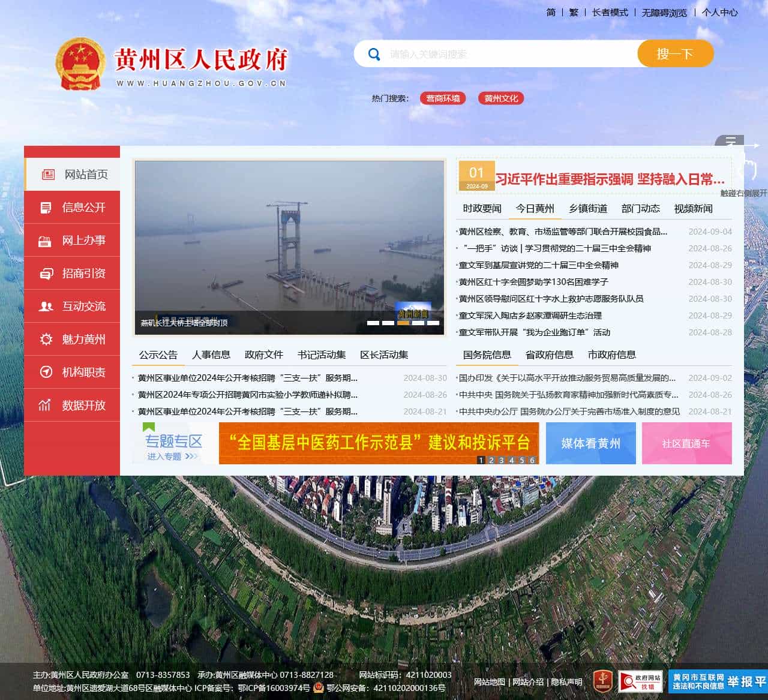
Task: Click the 营商环境 hot search tag
Action: pyautogui.click(x=443, y=98)
